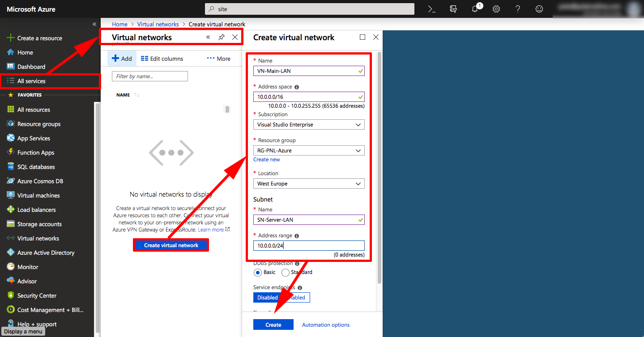This screenshot has width=644, height=337.
Task: Open the feedback smiley icon
Action: [x=539, y=9]
